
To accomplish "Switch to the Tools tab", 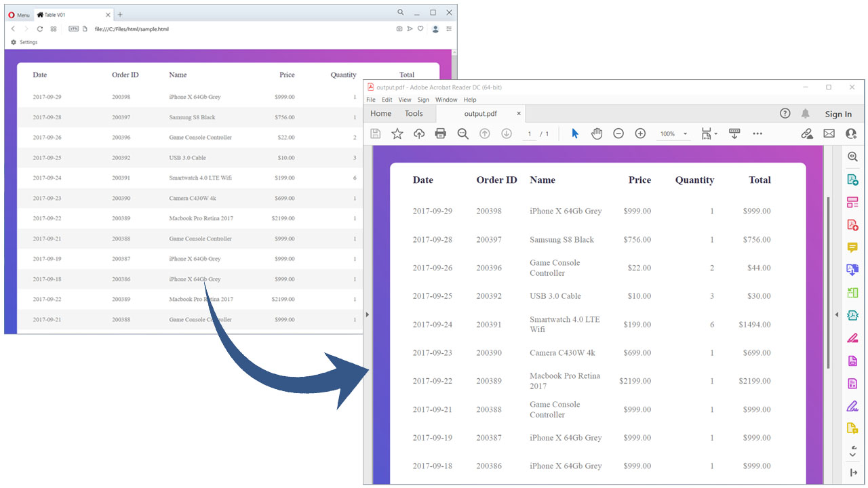I will (x=414, y=114).
